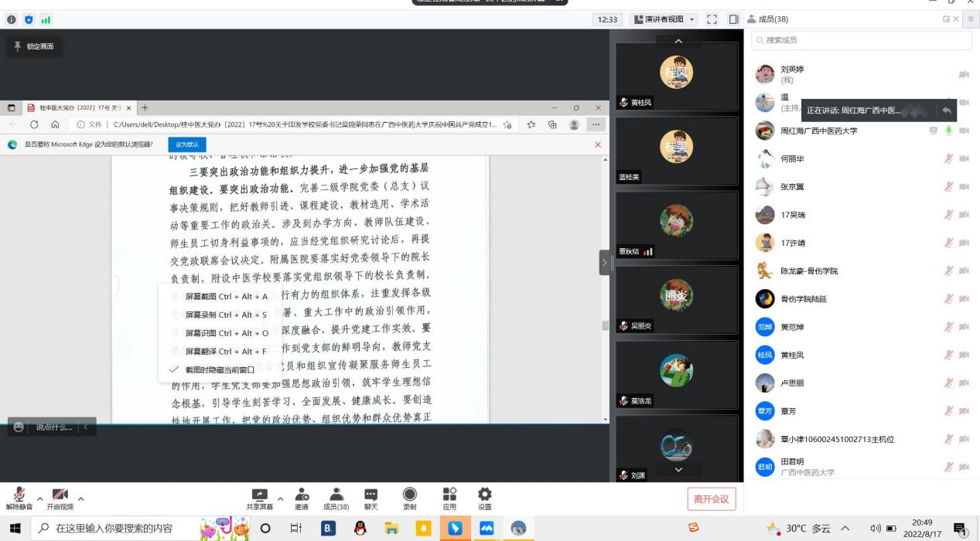Click the red 离开会议 leave button
Screen dimensions: 980x541
coord(711,499)
